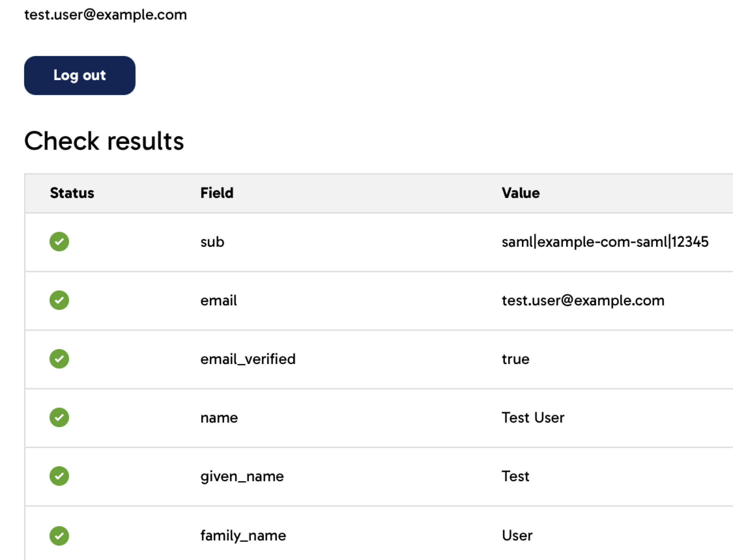Select the test.user@example.com text at top
The width and height of the screenshot is (733, 560).
click(x=106, y=14)
